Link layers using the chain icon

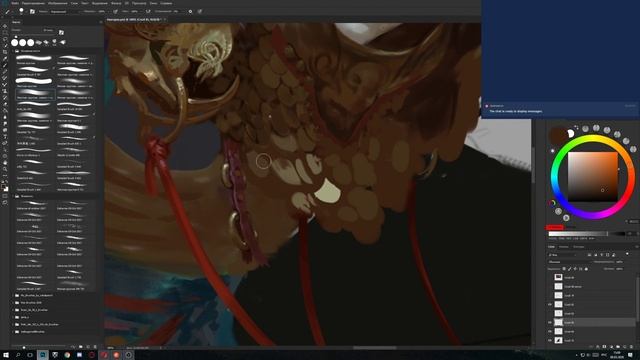[592, 347]
